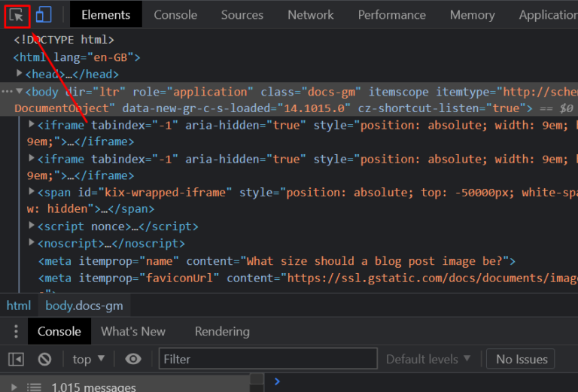Expand the head element node

pyautogui.click(x=20, y=74)
